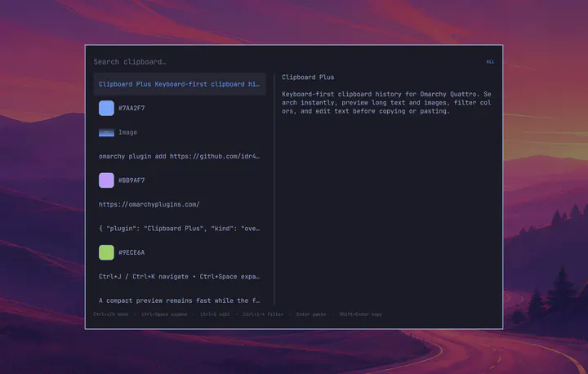The width and height of the screenshot is (588, 374).
Task: Click the ALL filter indicator
Action: tap(490, 62)
